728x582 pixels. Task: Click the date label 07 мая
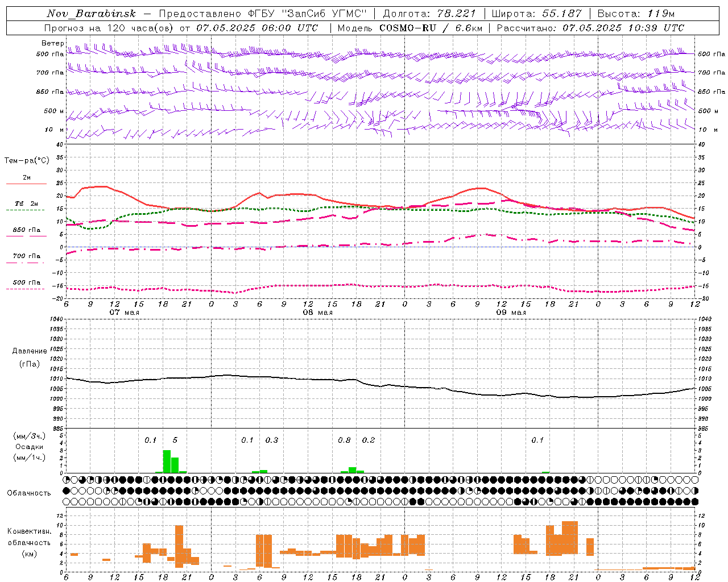point(124,313)
